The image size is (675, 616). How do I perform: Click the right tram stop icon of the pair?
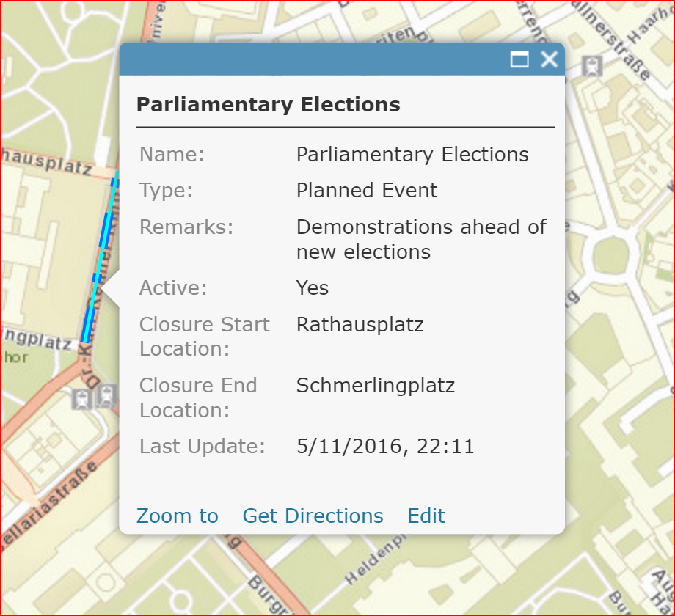(x=106, y=396)
